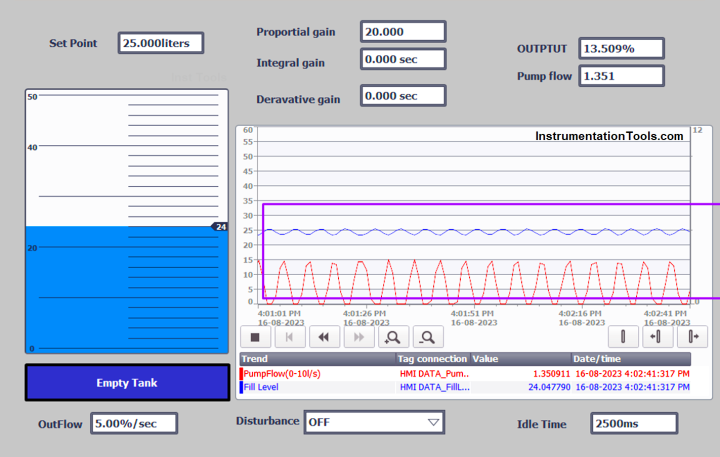The height and width of the screenshot is (457, 720).
Task: Stop the trend recording with the stop button
Action: tap(254, 337)
